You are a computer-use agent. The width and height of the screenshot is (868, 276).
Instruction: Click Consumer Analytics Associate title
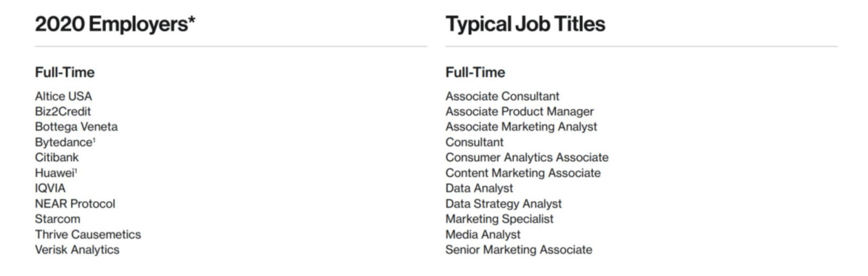(526, 158)
